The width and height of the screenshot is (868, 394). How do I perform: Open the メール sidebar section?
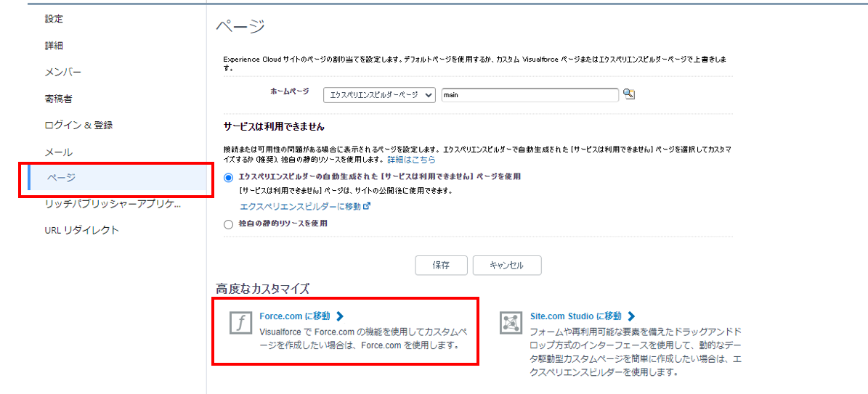tap(58, 152)
